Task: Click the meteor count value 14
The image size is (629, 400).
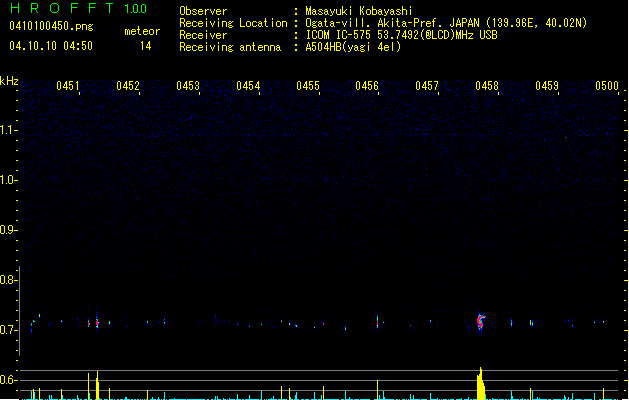Action: tap(145, 46)
